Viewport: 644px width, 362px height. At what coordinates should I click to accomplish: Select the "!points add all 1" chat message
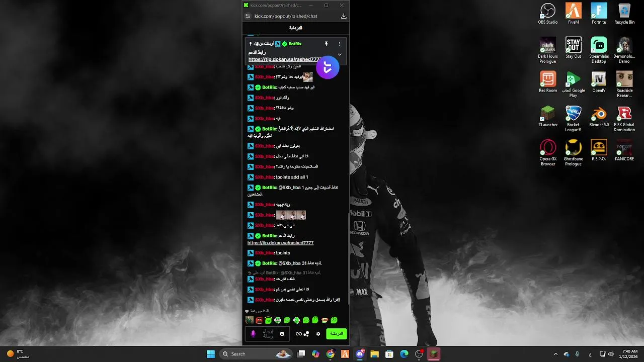[292, 177]
